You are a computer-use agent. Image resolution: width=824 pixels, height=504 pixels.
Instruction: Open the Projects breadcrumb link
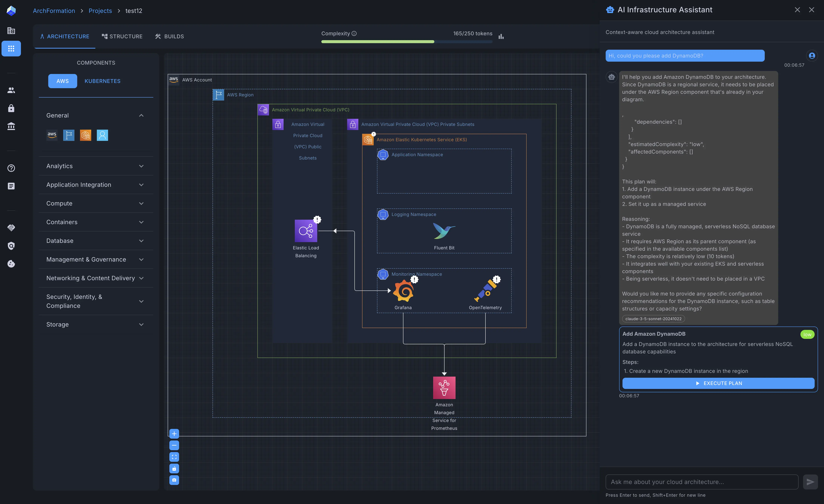pos(100,11)
